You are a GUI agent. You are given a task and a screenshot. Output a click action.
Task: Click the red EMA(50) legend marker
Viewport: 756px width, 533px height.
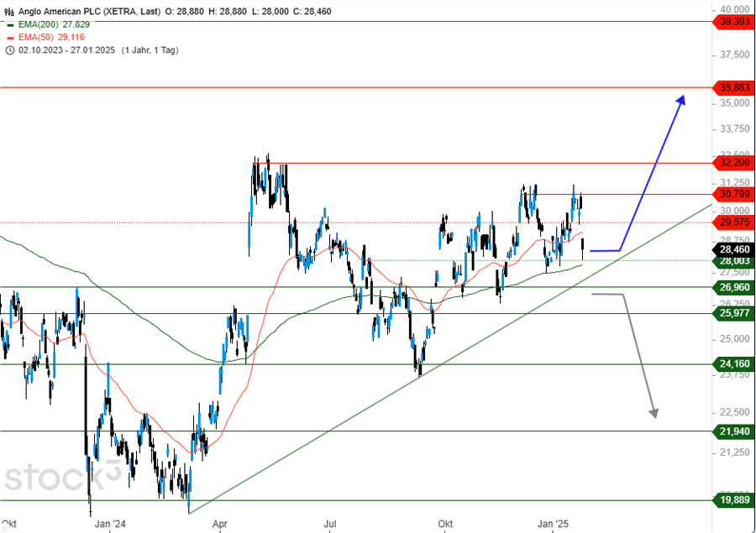[x=10, y=38]
